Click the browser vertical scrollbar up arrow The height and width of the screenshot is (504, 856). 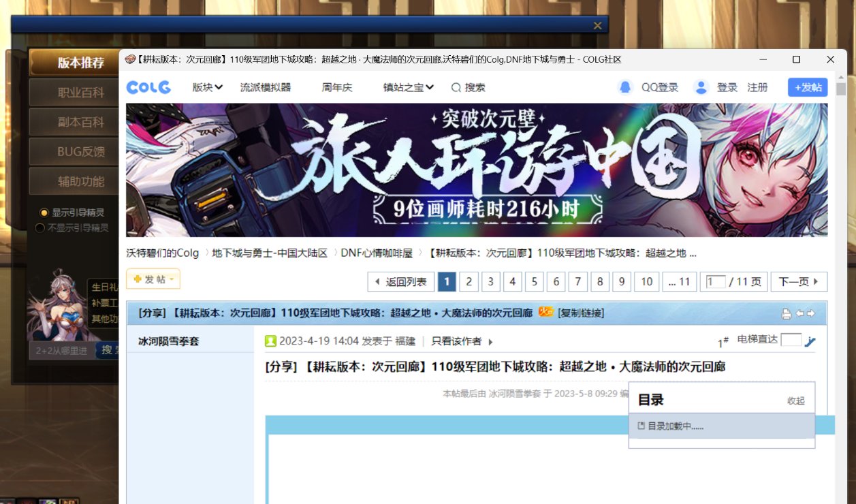(841, 78)
